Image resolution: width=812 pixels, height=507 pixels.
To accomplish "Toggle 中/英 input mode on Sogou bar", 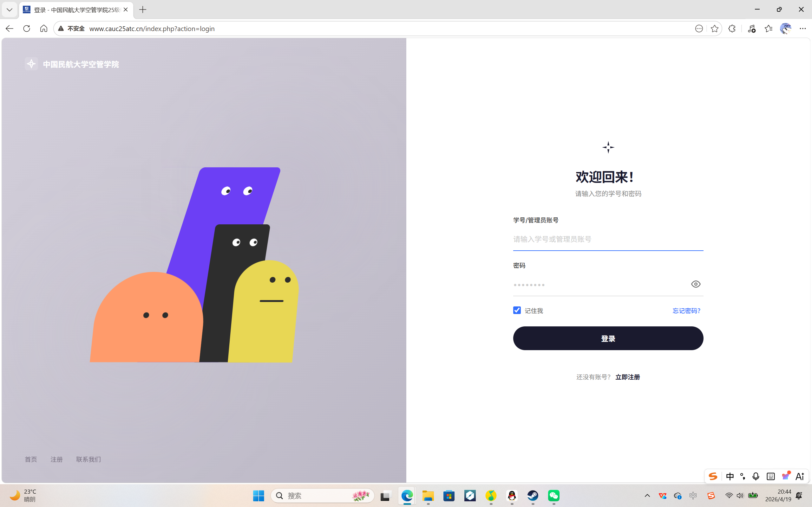I will 730,476.
